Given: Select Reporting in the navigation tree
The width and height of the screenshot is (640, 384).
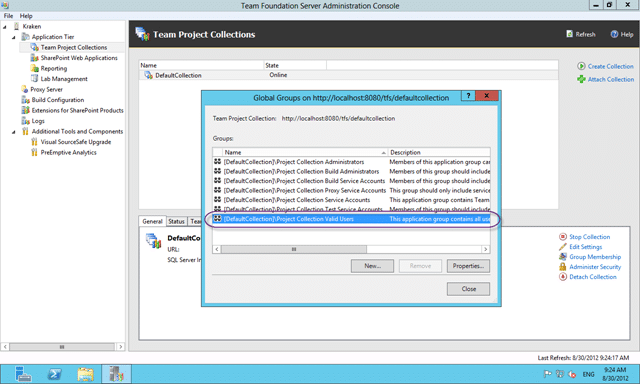Looking at the screenshot, I should [x=53, y=69].
